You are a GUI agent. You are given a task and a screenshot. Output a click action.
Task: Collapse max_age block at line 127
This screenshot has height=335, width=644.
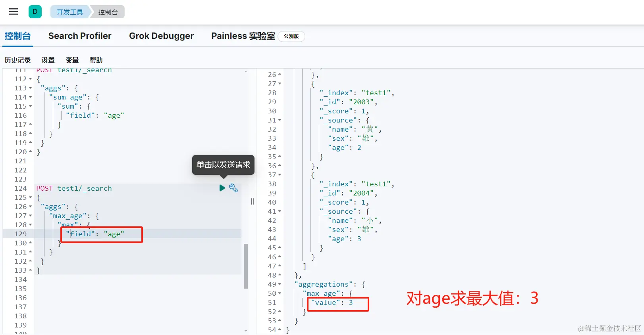click(30, 216)
